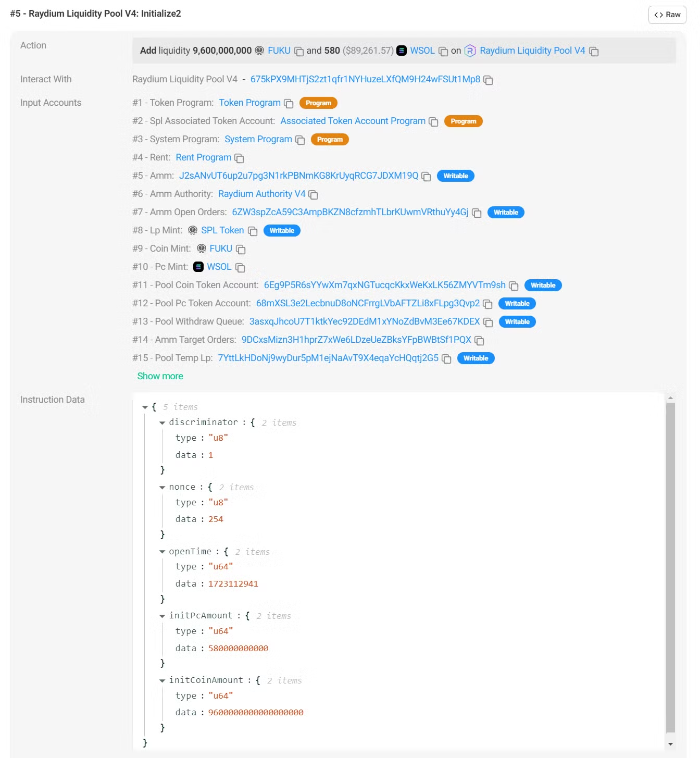Copy Pool Temp Lp 7YttLkHDoN address
The height and width of the screenshot is (758, 700).
(446, 359)
